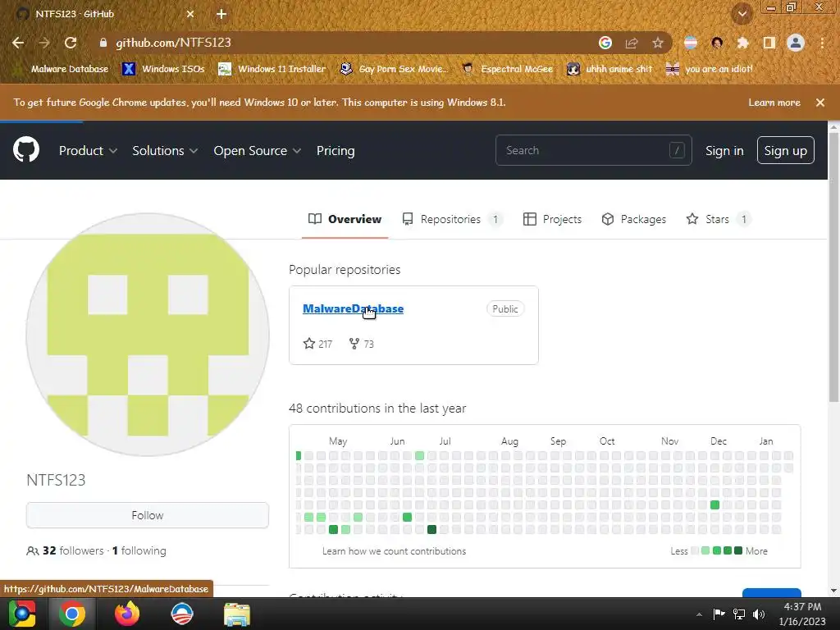
Task: Click the GitHub Search field
Action: [594, 151]
